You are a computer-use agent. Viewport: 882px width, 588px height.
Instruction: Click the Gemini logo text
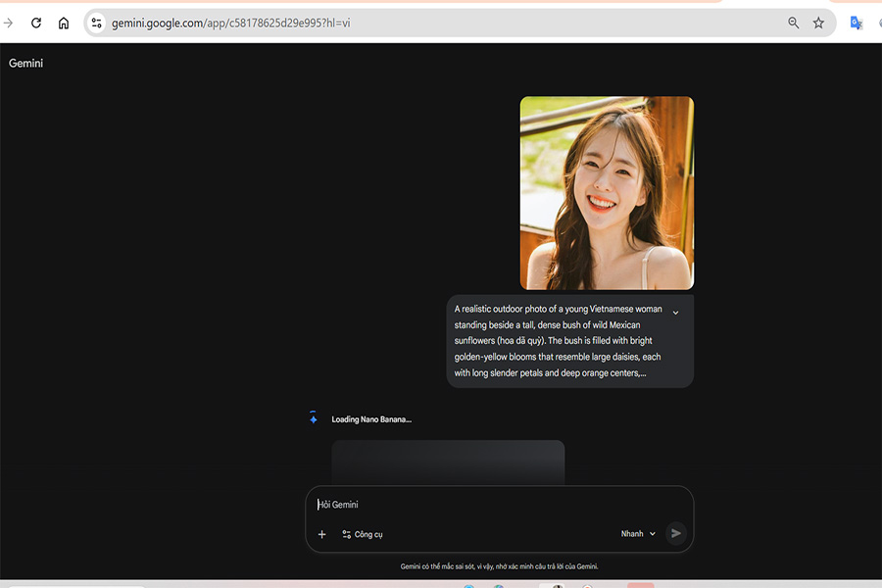coord(26,64)
